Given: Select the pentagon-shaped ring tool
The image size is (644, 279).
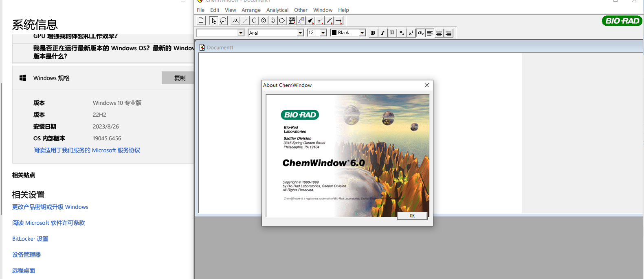Looking at the screenshot, I should click(x=282, y=21).
